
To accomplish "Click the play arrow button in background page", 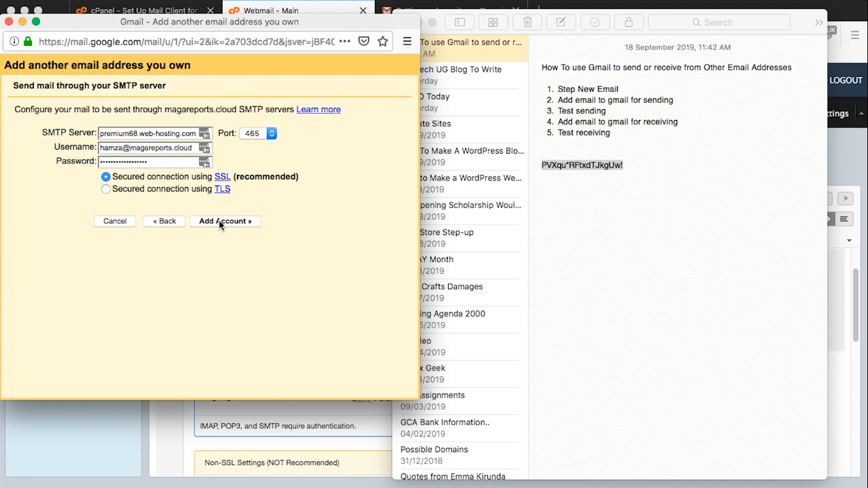I will click(845, 198).
